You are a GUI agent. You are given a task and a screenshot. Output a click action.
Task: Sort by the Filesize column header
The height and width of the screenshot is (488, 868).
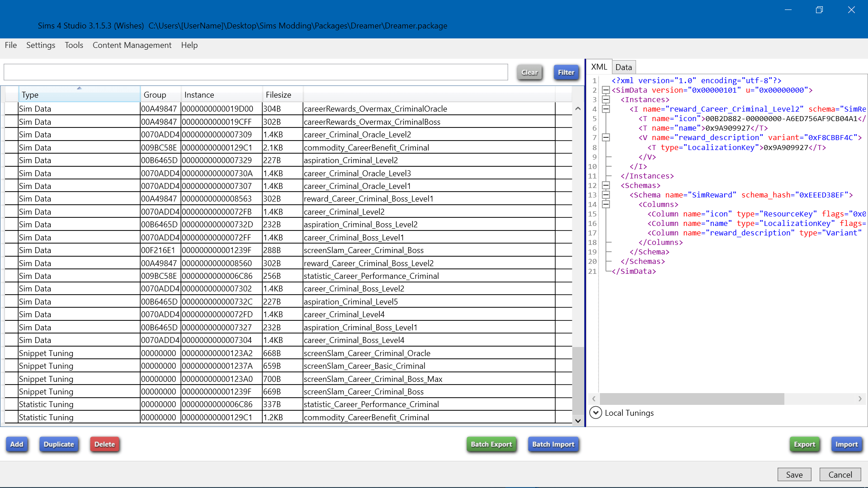coord(283,94)
